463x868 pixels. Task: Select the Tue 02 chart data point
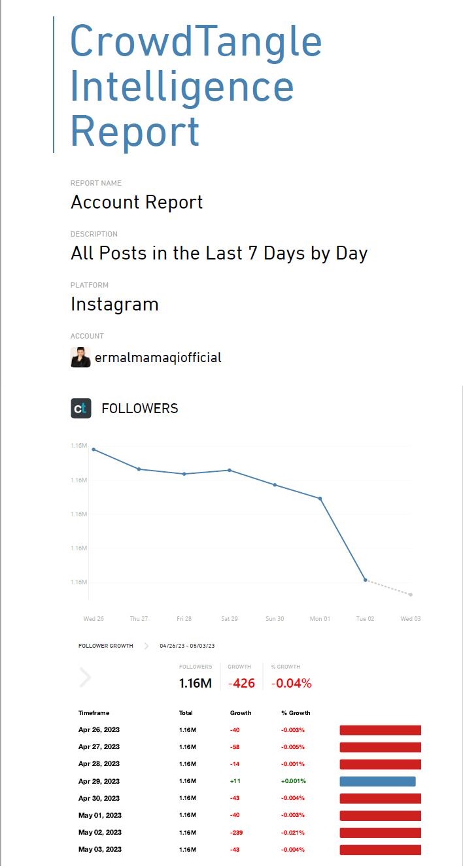tap(366, 580)
